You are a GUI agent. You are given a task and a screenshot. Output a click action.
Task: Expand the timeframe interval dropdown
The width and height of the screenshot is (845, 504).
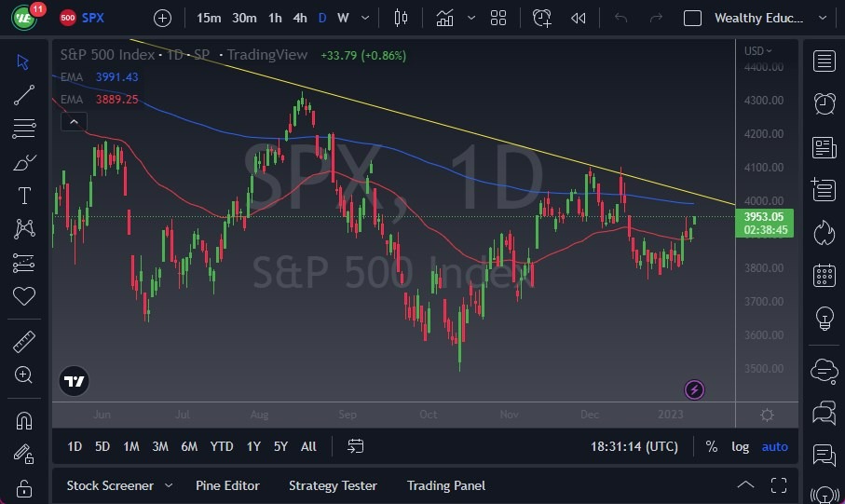click(365, 18)
